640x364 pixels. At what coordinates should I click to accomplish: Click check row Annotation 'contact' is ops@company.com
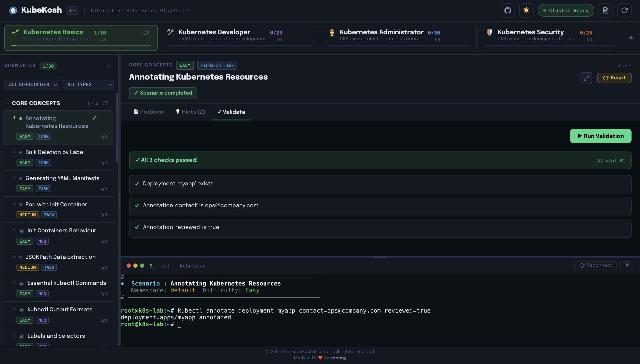point(380,206)
